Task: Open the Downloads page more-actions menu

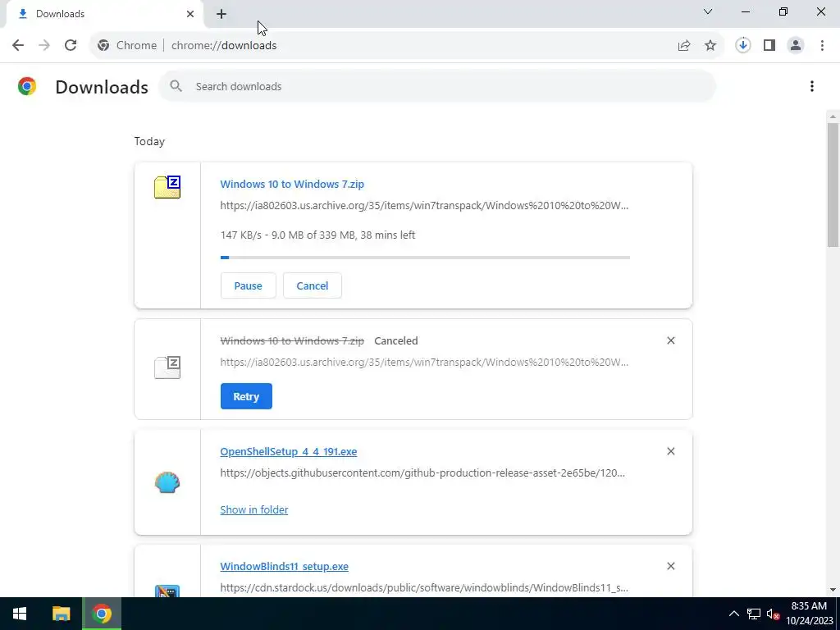Action: click(x=812, y=86)
